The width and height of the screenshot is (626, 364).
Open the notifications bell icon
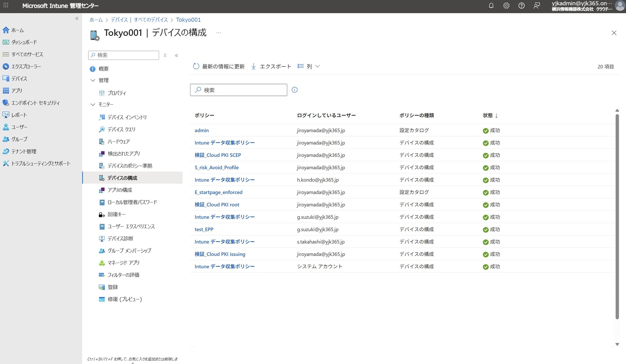pyautogui.click(x=491, y=6)
